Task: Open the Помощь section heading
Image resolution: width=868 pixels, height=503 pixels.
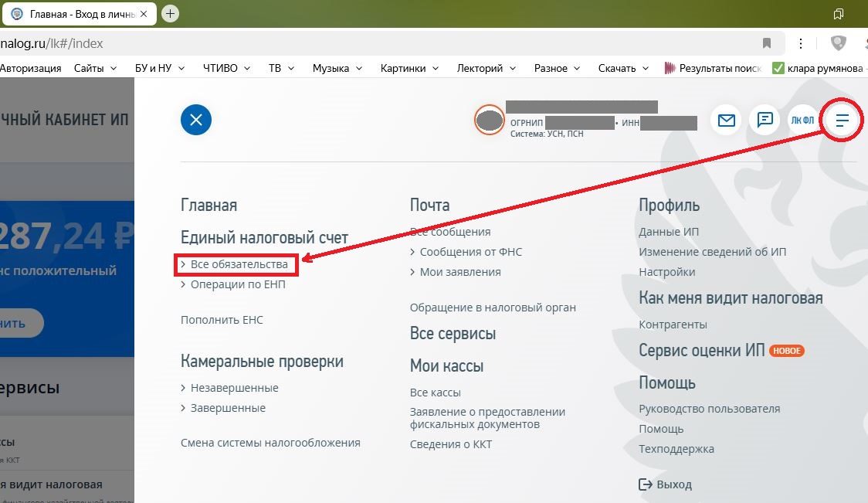Action: point(667,382)
